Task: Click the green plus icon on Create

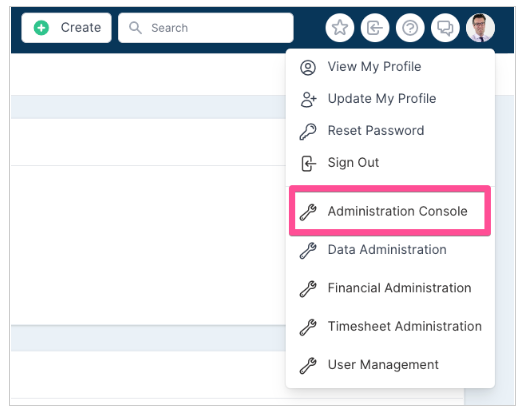Action: [x=41, y=28]
